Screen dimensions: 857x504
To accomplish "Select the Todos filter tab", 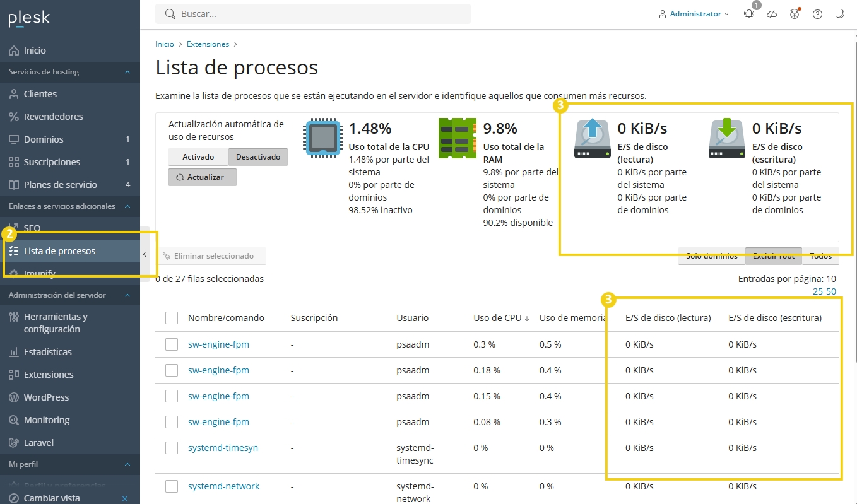I will point(821,256).
